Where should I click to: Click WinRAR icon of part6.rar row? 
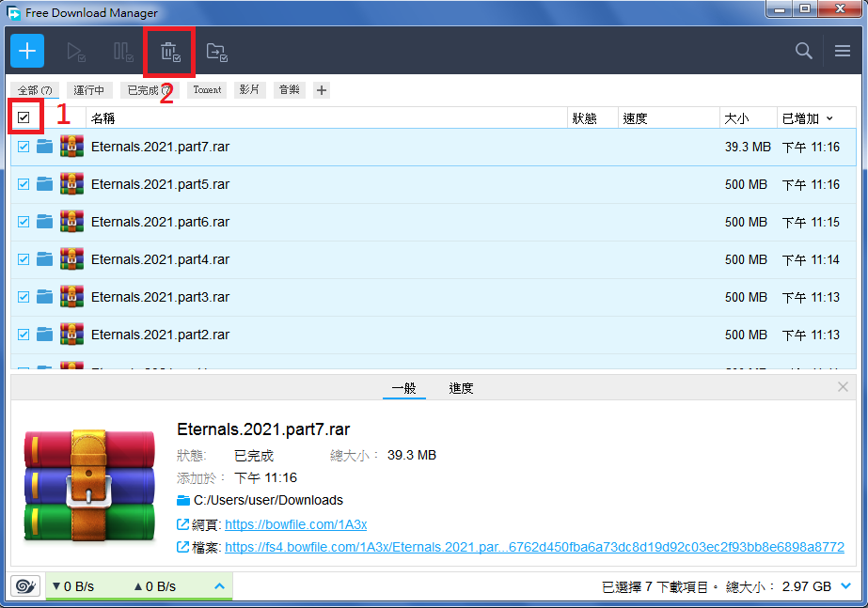pos(72,222)
